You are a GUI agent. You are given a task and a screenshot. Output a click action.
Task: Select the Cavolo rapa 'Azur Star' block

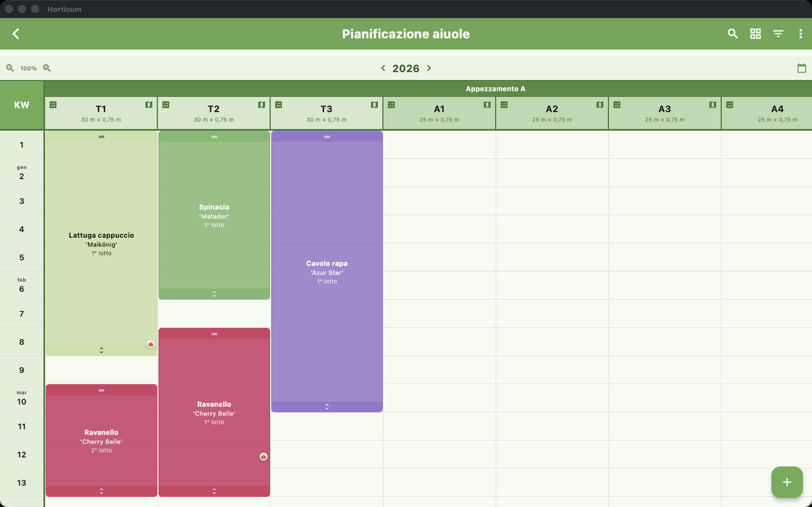327,272
